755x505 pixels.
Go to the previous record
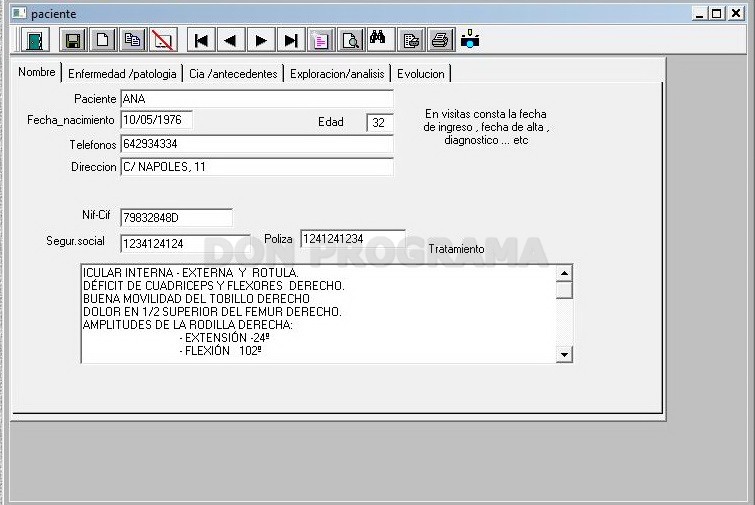(x=231, y=40)
